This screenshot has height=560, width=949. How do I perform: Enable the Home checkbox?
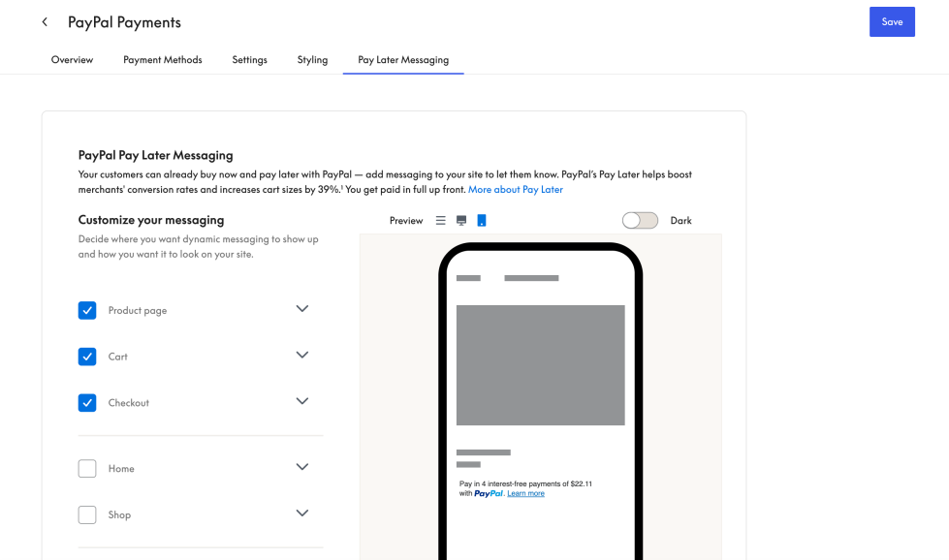(87, 469)
